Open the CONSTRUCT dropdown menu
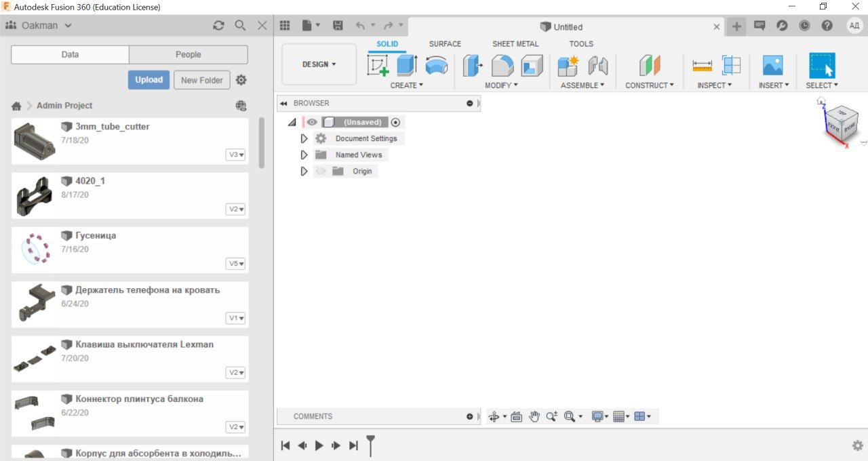 point(650,85)
